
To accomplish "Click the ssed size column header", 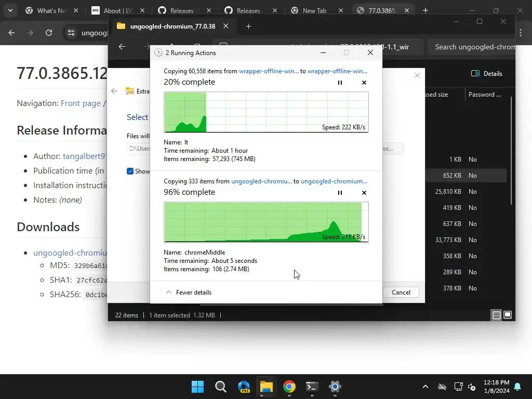I will (436, 95).
